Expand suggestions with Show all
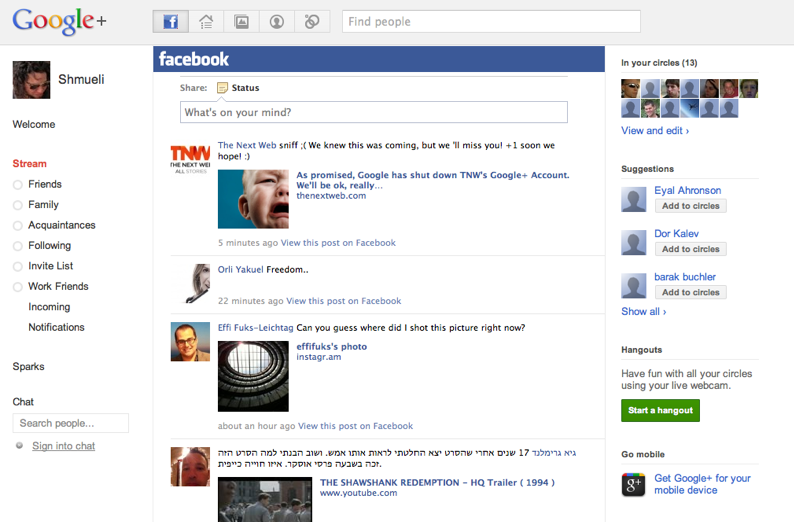The height and width of the screenshot is (522, 794). (x=643, y=312)
